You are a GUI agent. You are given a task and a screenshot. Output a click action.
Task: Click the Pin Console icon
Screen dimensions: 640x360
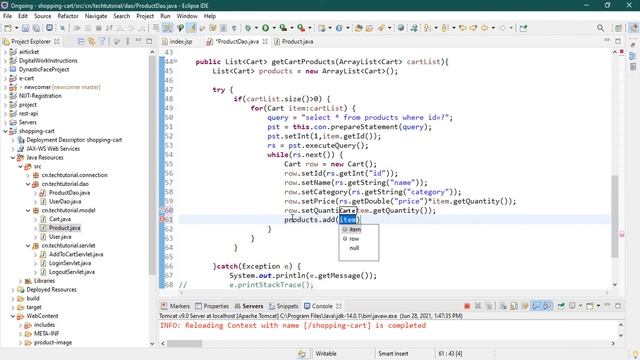pyautogui.click(x=561, y=306)
